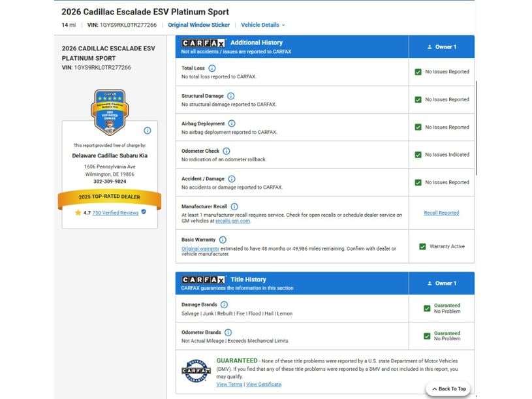Click the CARFAX logo in Additional History header
The image size is (532, 399).
pyautogui.click(x=203, y=43)
